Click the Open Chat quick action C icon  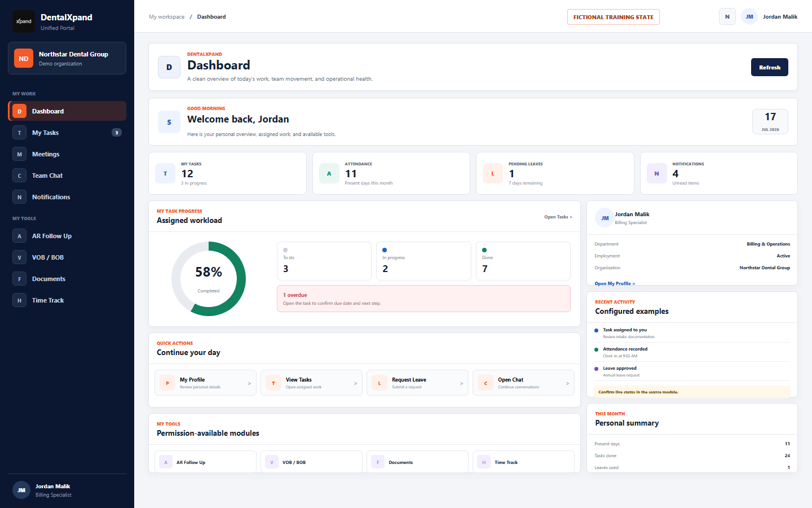[486, 383]
